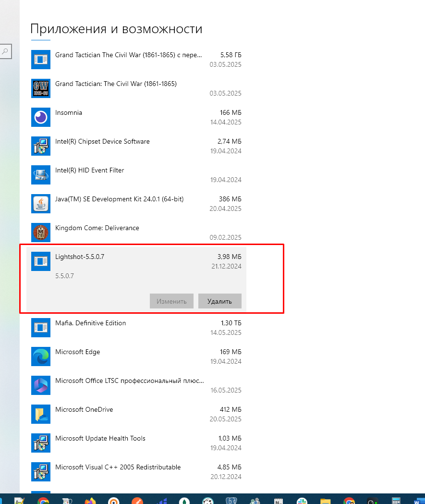
Task: Click the version 5.5.0.7 text under Lightshot
Action: coord(64,276)
